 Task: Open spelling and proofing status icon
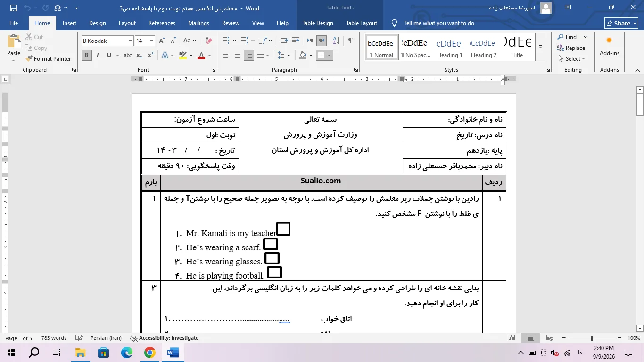[79, 338]
